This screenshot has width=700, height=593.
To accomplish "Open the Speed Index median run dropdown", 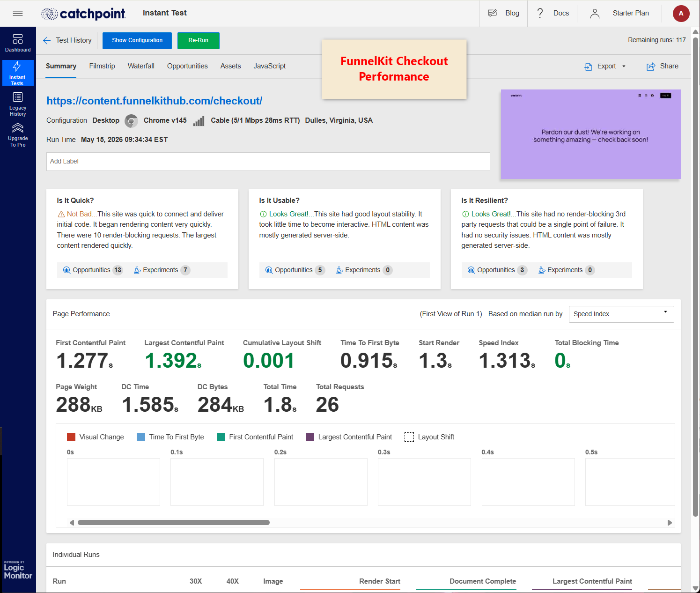I will click(621, 314).
